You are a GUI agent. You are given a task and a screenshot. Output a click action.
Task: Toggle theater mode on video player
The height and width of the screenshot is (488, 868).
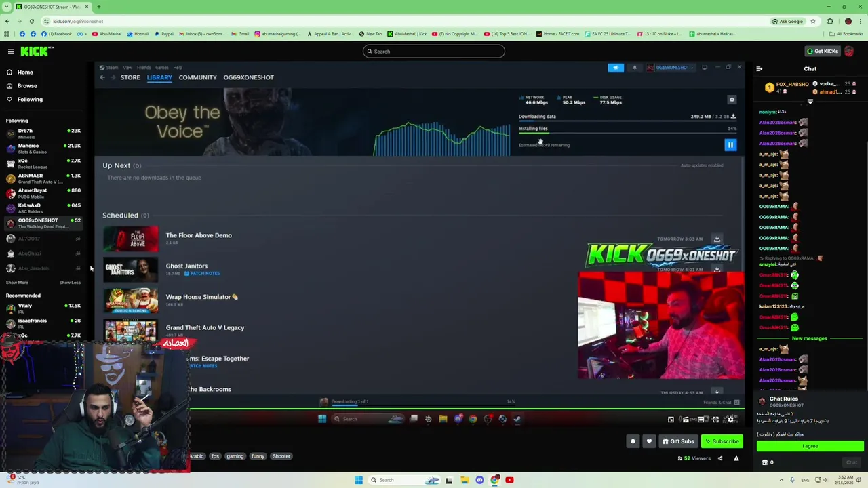coord(701,420)
